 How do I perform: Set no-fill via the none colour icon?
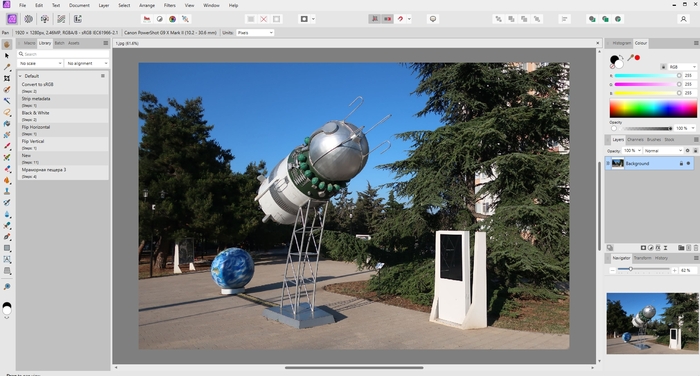(612, 66)
